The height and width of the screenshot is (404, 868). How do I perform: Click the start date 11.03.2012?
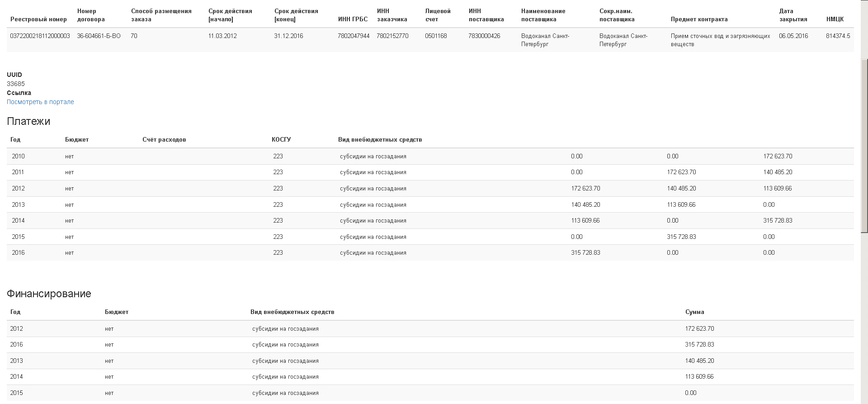pyautogui.click(x=222, y=36)
